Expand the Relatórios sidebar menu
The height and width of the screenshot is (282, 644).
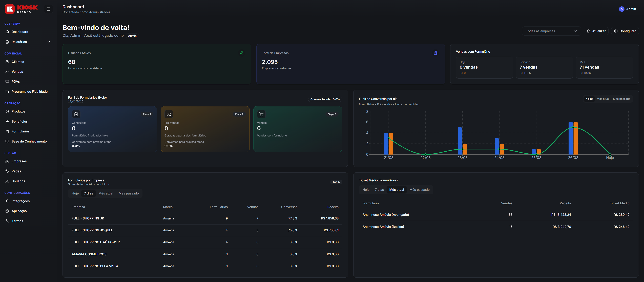19,42
